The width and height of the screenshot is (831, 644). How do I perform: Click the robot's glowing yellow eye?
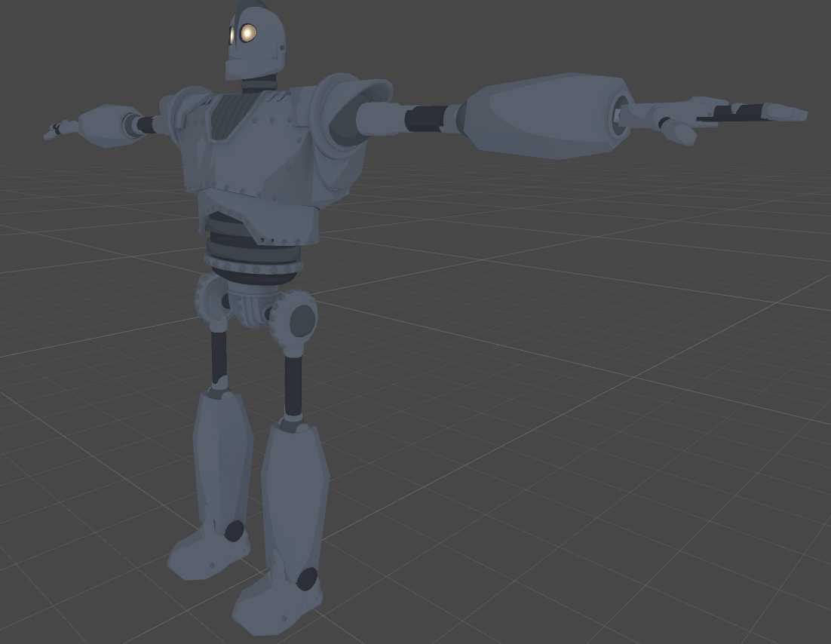click(x=247, y=33)
